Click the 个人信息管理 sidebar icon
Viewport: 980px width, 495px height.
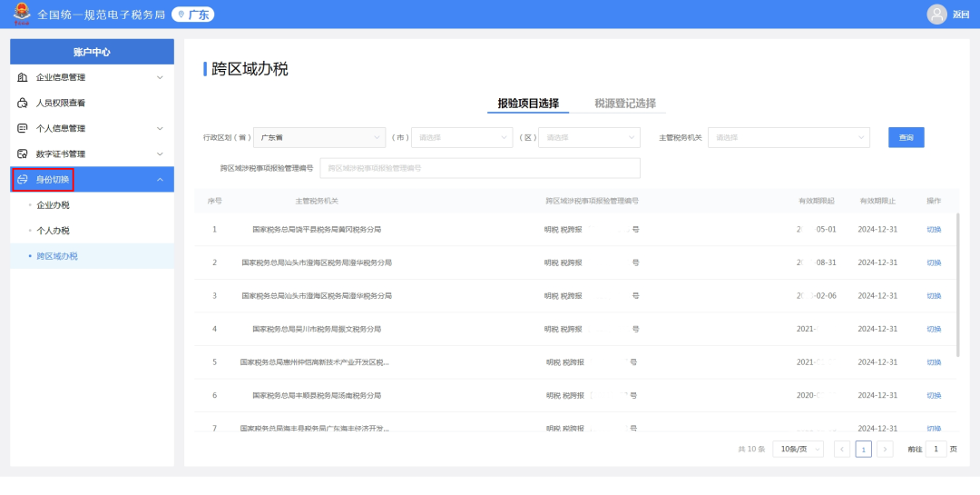[x=23, y=128]
